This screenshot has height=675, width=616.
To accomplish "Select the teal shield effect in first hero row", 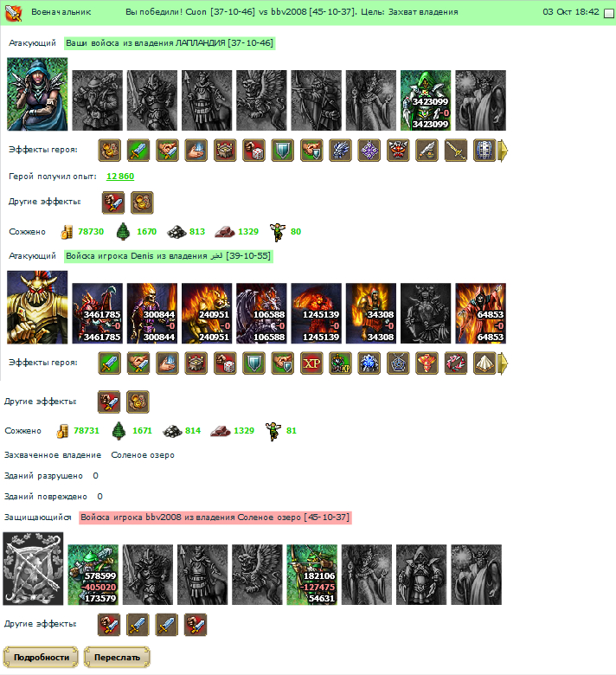I will pyautogui.click(x=283, y=151).
